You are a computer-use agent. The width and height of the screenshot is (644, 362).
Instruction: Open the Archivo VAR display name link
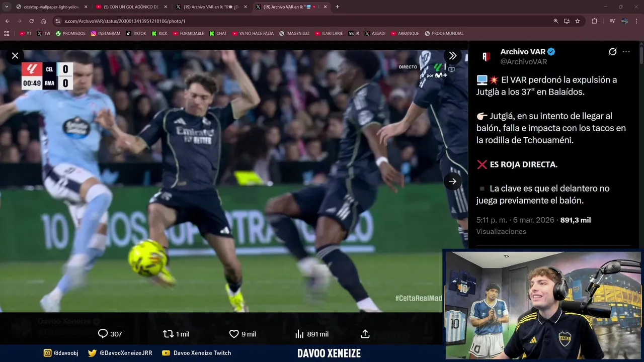[523, 52]
